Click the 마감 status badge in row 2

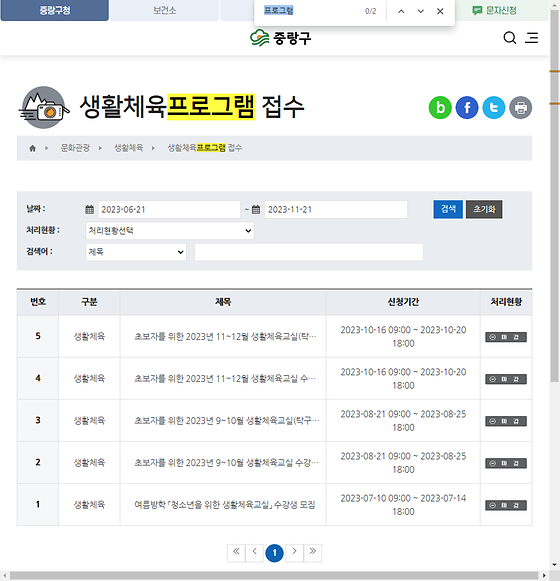pyautogui.click(x=506, y=463)
